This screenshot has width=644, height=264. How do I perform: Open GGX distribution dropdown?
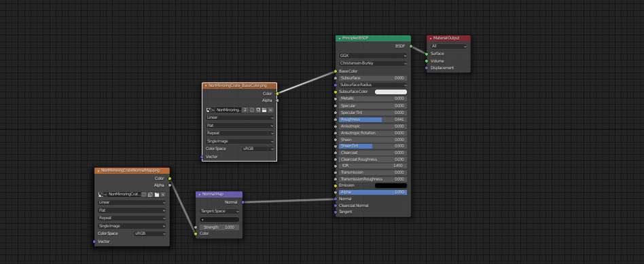tap(373, 56)
